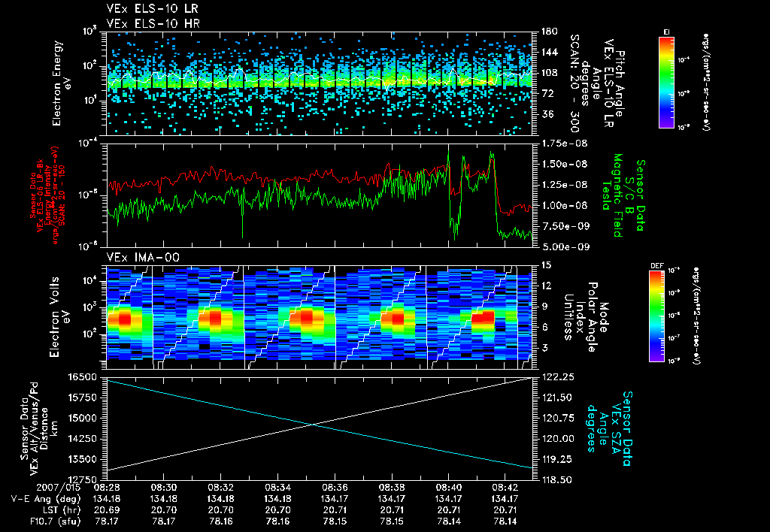Click the 72 pitch angle tick label
This screenshot has width=770, height=532.
click(547, 93)
